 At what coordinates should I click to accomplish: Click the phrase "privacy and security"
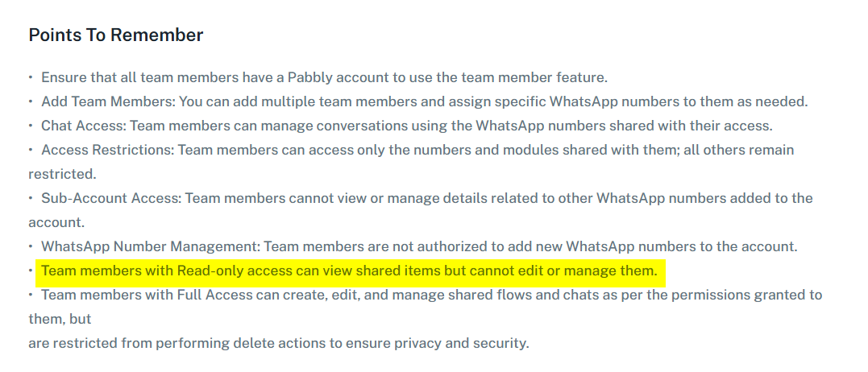[466, 343]
